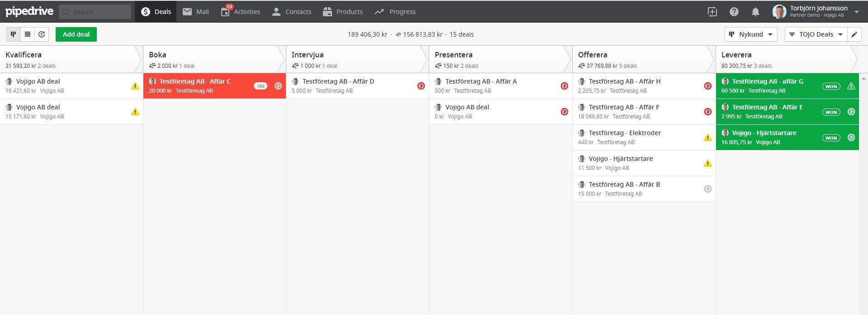The image size is (868, 315).
Task: Click WON badge on Vojigo - Hjärtstartare 16 805,75 kr
Action: pos(831,138)
